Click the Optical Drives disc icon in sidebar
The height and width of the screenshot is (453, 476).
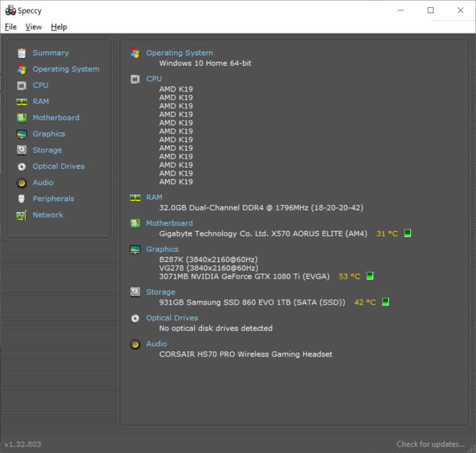(x=22, y=167)
